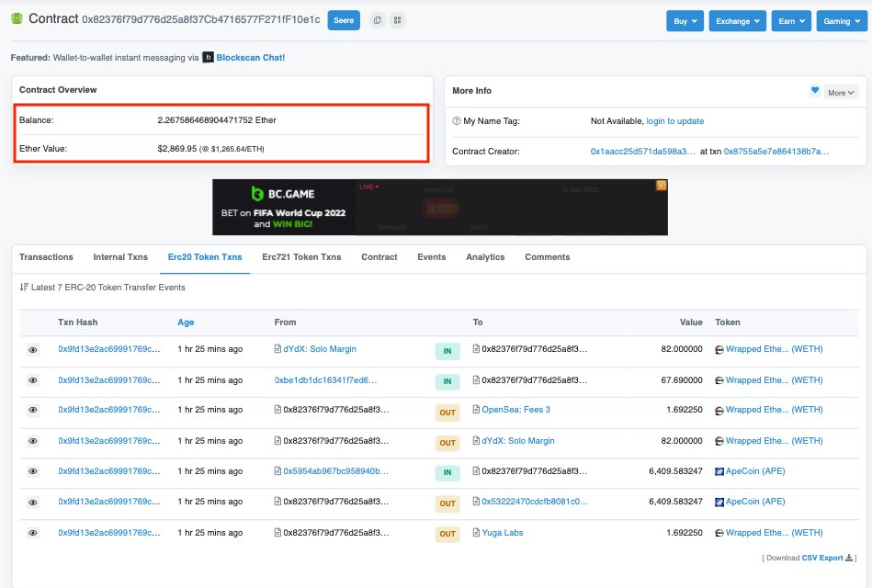Toggle eye view on ApeCoin OUT row
The height and width of the screenshot is (588, 872).
[33, 503]
